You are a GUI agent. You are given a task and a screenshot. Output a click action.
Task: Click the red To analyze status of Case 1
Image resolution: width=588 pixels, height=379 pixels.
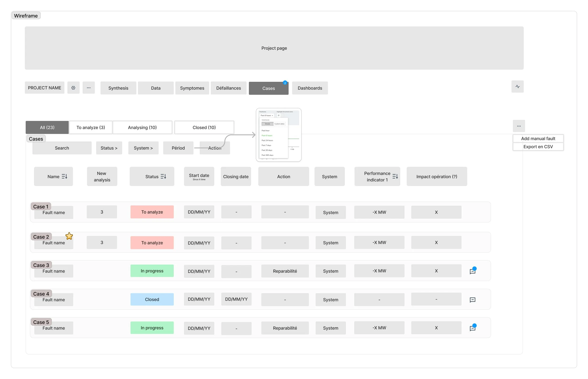click(152, 212)
